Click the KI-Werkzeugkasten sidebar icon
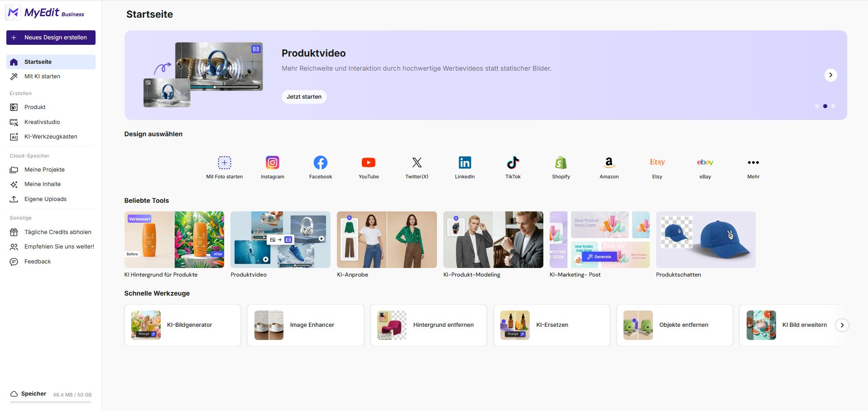Viewport: 868px width, 411px height. point(14,137)
